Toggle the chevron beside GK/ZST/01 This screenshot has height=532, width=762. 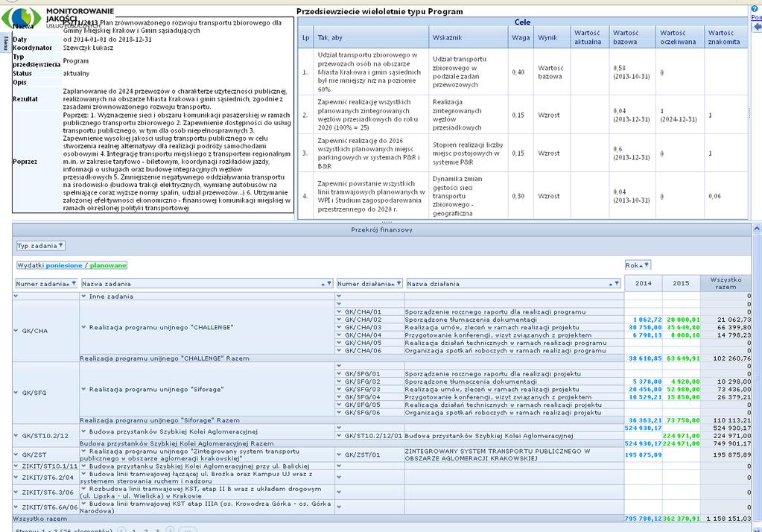tap(339, 455)
